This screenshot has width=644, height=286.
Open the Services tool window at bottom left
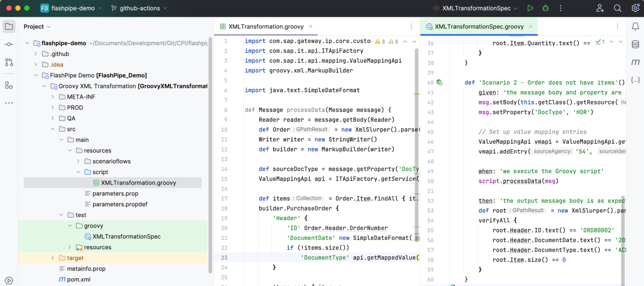click(8, 281)
